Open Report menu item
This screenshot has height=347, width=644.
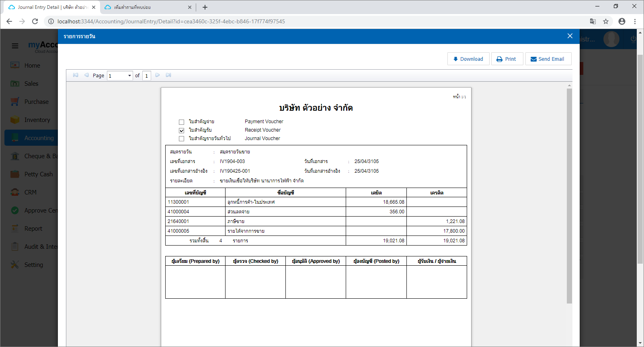33,229
